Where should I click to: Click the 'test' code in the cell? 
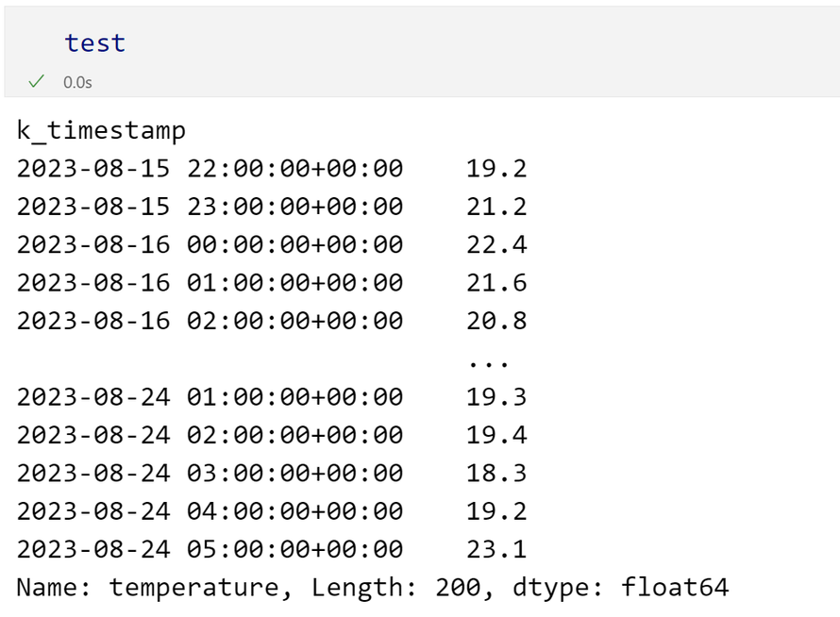(x=94, y=42)
